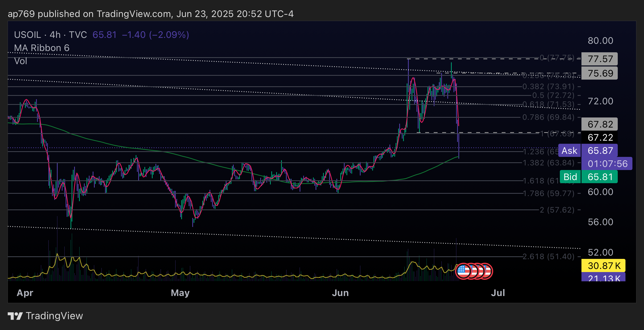Click the 01:07:56 countdown timer
644x330 pixels.
[x=607, y=164]
